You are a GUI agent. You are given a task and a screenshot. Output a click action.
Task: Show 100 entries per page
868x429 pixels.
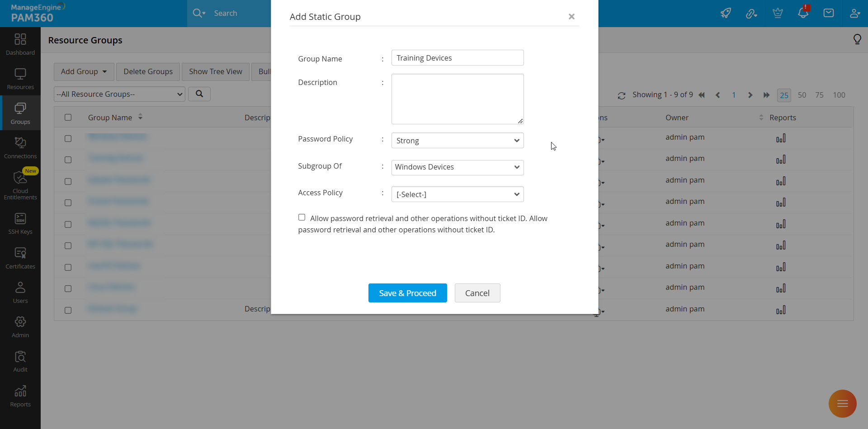[x=839, y=95]
